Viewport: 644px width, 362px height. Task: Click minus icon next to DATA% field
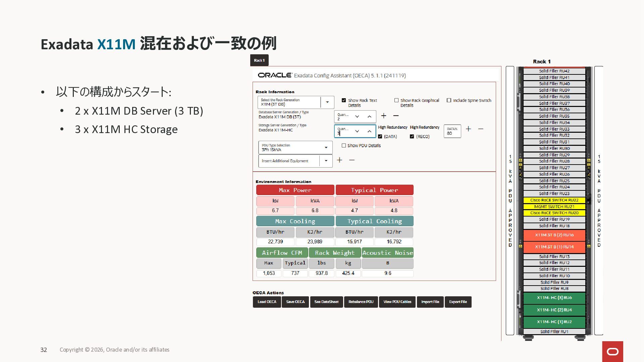point(481,129)
